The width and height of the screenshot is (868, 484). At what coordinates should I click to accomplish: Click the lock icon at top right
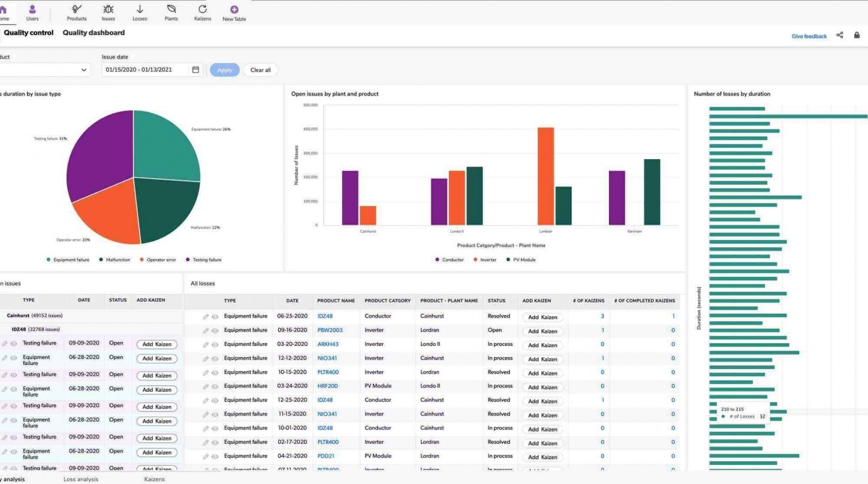click(857, 36)
